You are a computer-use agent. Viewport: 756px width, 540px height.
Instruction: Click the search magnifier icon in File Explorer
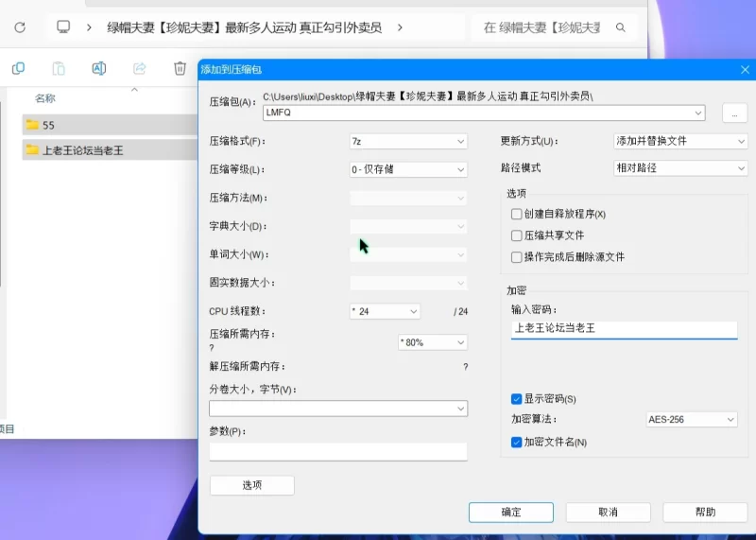pos(621,27)
